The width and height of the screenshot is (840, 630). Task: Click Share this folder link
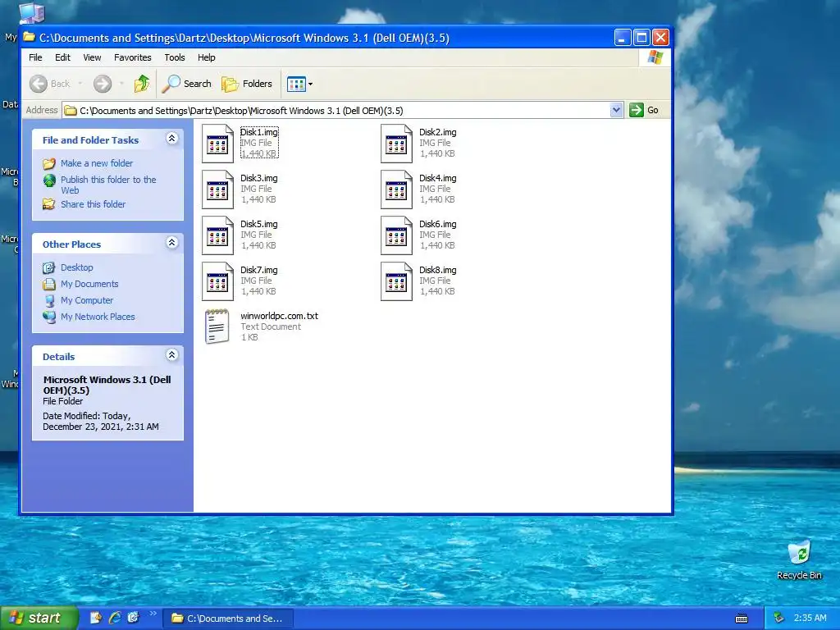(x=93, y=204)
